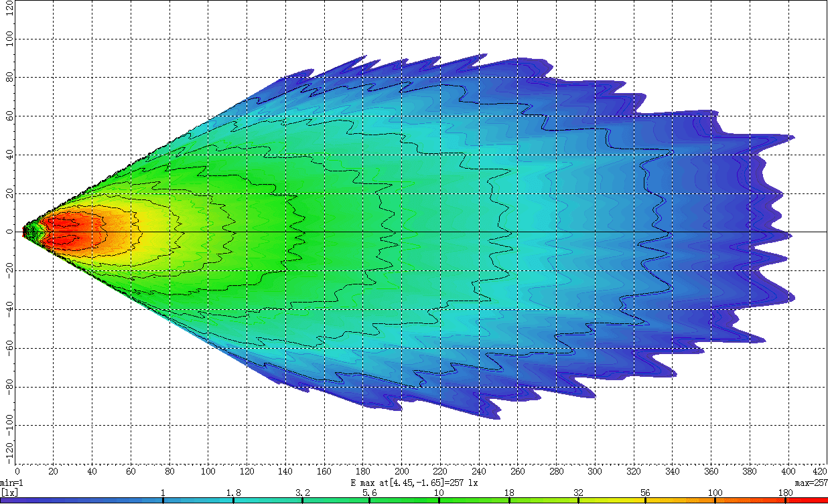This screenshot has height=504, width=828.
Task: Click the '[lx]' unit label
Action: point(9,493)
